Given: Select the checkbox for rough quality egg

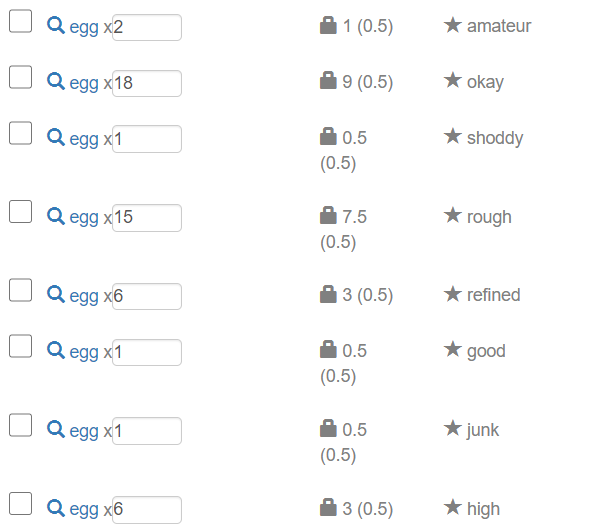Looking at the screenshot, I should tap(20, 212).
